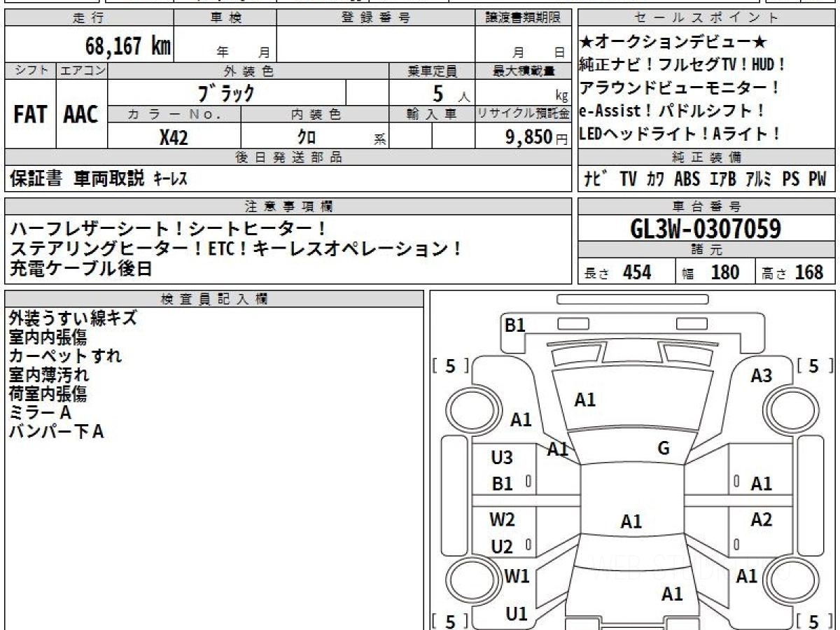The height and width of the screenshot is (630, 840).
Task: Select the 車検 header cell
Action: coord(225,18)
